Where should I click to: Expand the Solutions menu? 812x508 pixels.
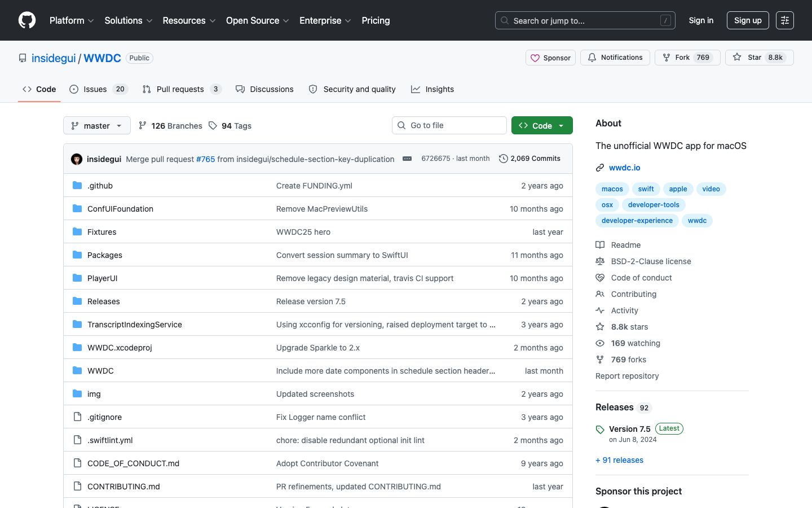coord(129,20)
